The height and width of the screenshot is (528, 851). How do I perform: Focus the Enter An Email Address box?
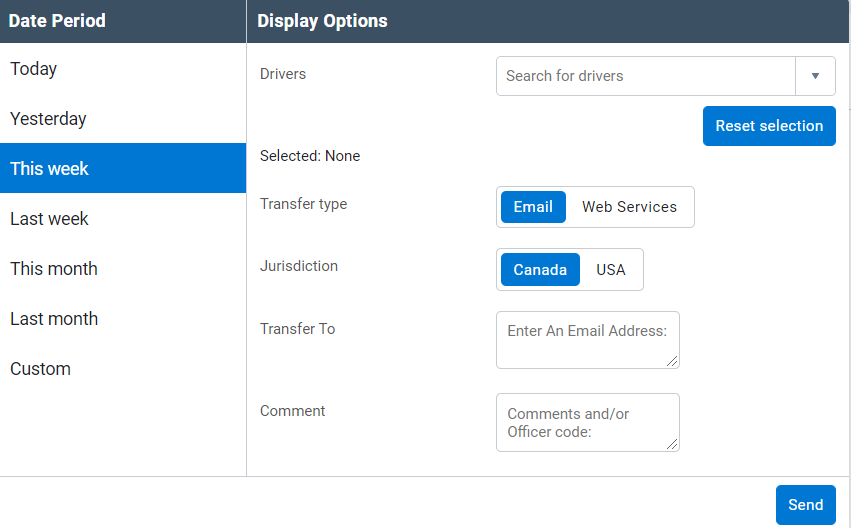tap(587, 340)
